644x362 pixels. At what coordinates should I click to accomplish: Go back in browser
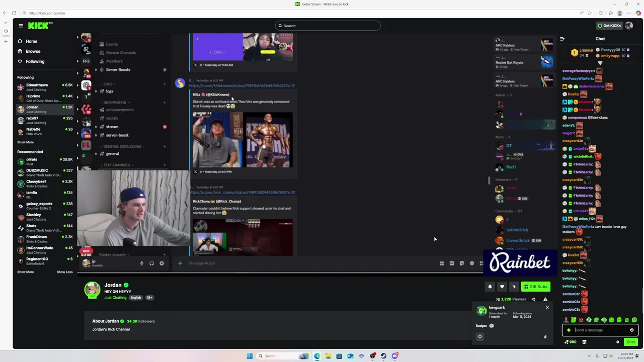click(5, 13)
